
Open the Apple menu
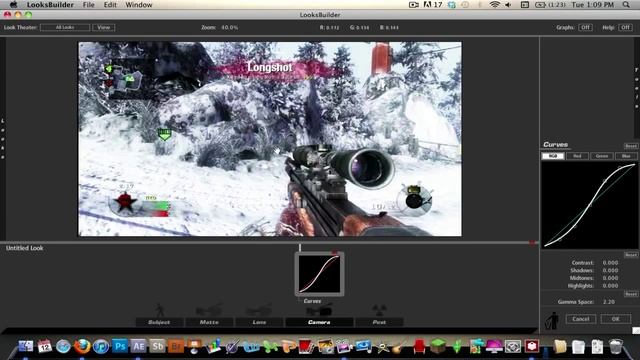[13, 5]
